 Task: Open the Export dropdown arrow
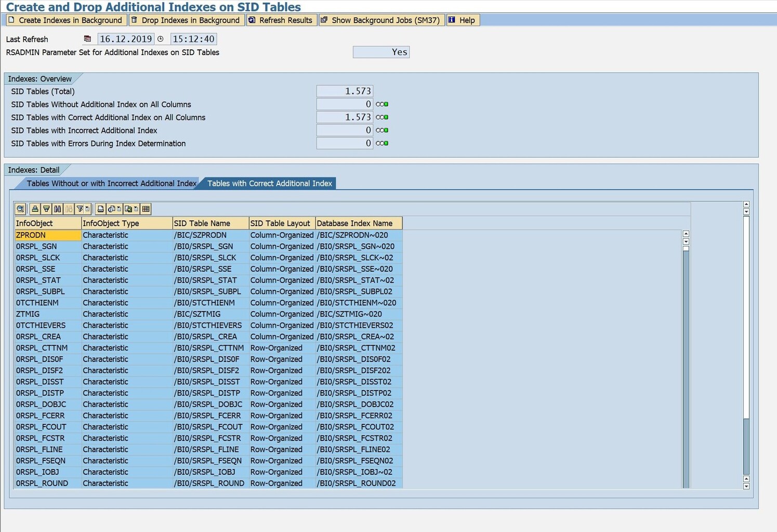pyautogui.click(x=136, y=209)
